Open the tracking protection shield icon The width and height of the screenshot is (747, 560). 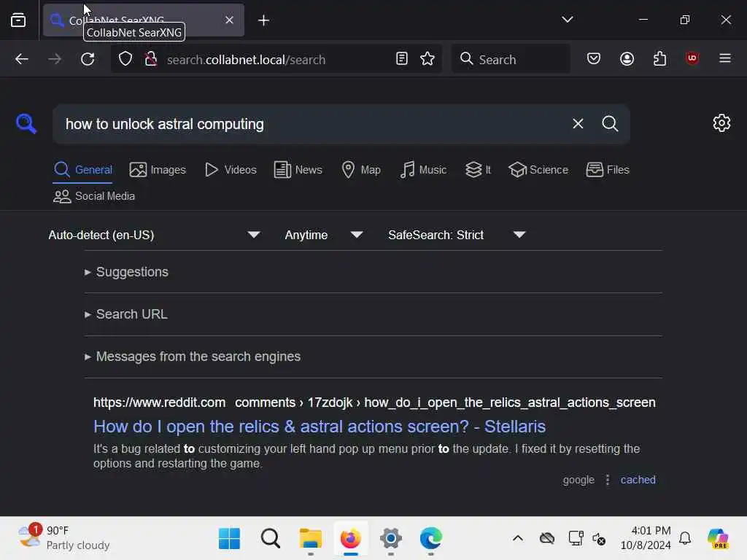[x=125, y=59]
